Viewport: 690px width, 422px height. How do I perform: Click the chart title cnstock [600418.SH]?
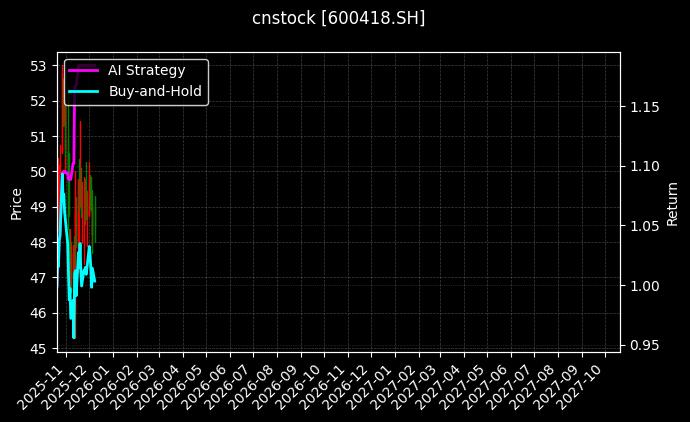tap(338, 18)
